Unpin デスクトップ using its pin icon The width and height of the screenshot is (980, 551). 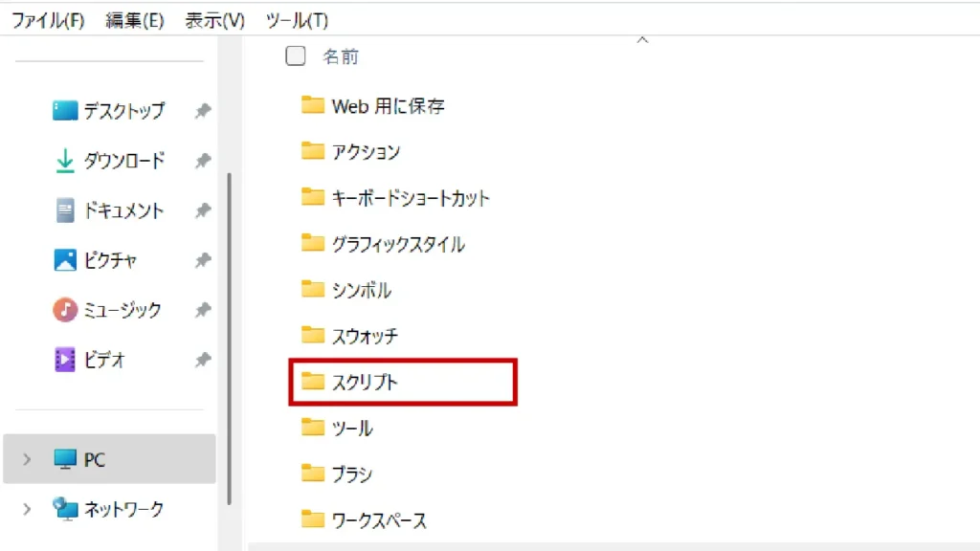tap(202, 111)
